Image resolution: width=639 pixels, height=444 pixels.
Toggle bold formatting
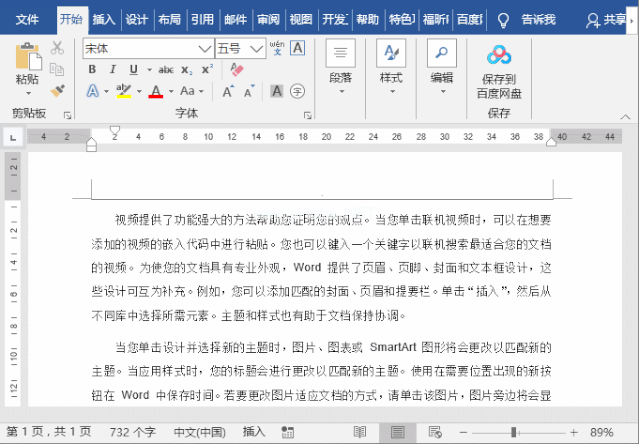point(92,69)
